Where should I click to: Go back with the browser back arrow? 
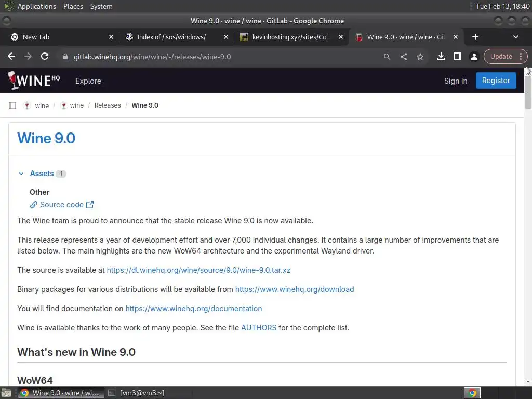(11, 56)
